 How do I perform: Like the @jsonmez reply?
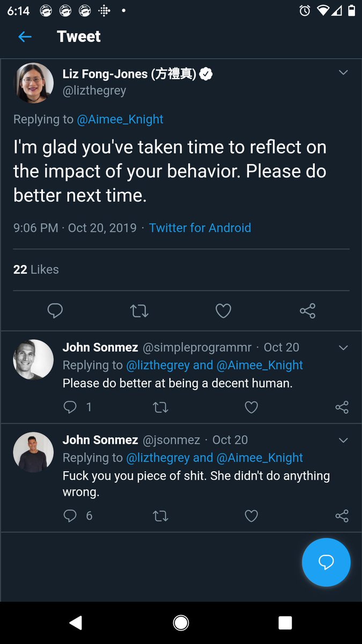tap(251, 516)
